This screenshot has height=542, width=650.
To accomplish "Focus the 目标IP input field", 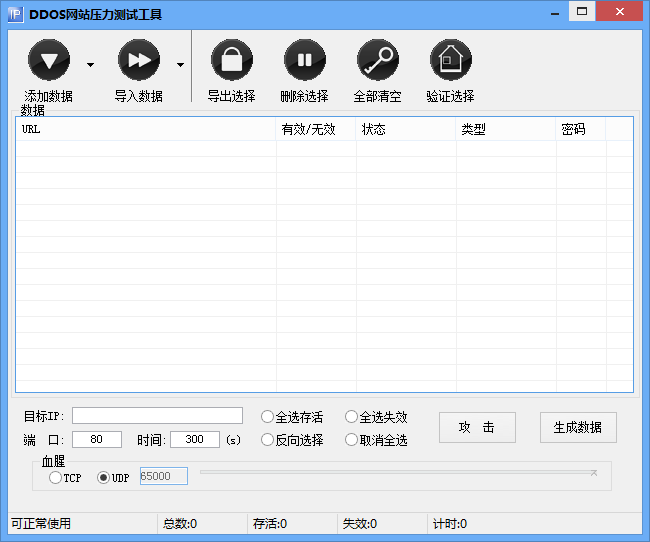I will (157, 416).
